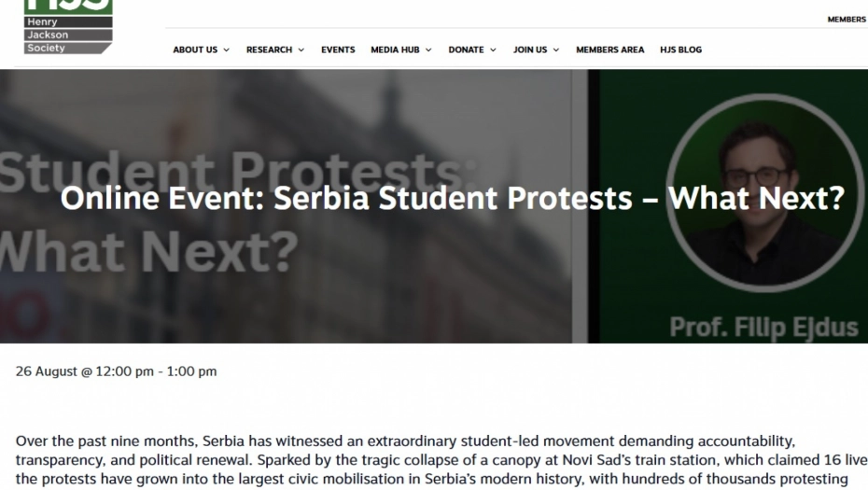Screen dimensions: 868x490
Task: Open the About Us menu
Action: (195, 50)
